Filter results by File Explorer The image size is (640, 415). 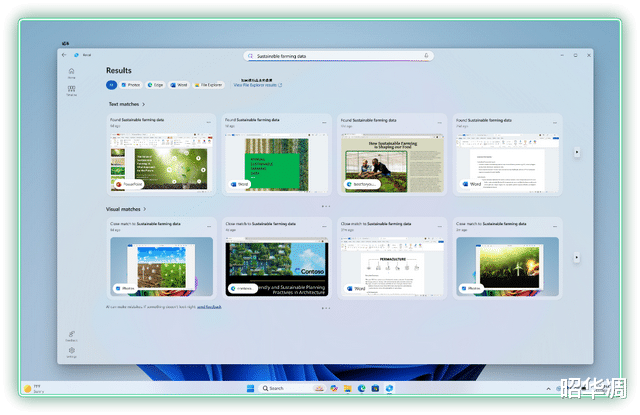[x=208, y=85]
